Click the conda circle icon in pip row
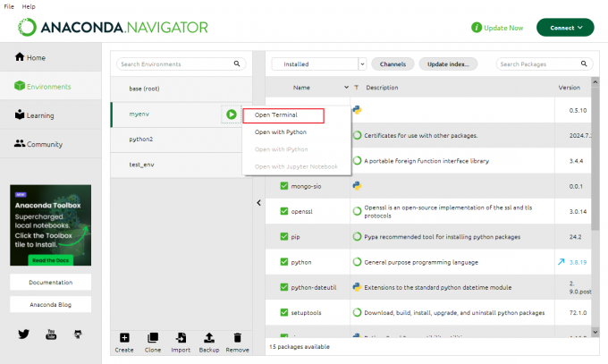This screenshot has height=364, width=608. [357, 236]
